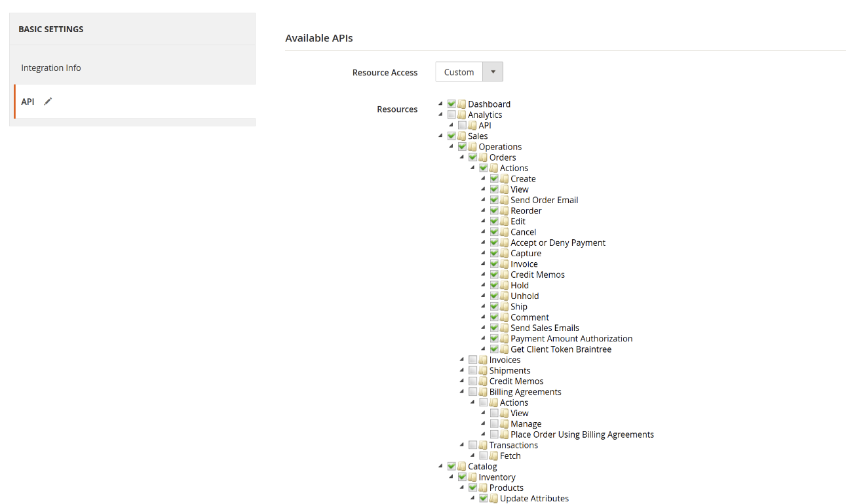
Task: Click the folder icon beside Invoices
Action: (x=483, y=360)
